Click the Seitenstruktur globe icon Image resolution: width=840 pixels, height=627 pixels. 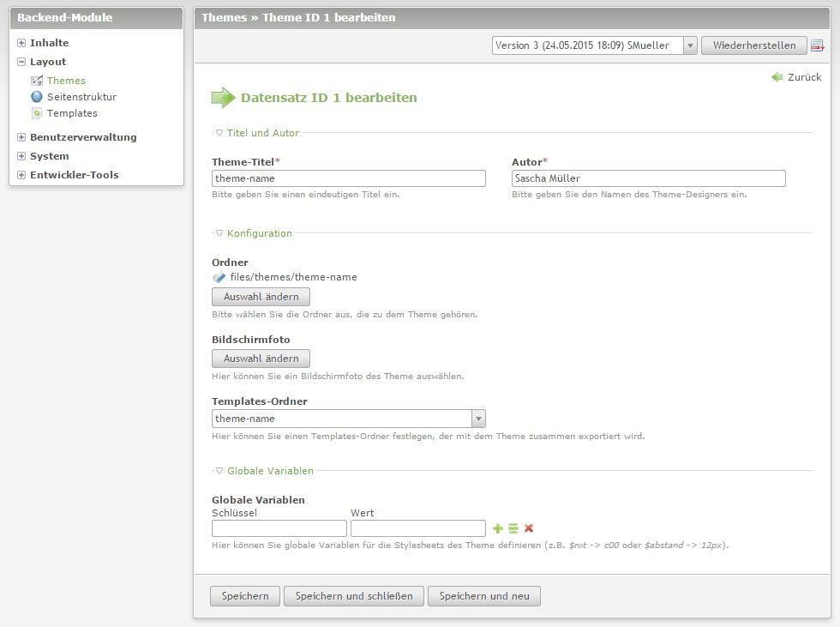pos(37,97)
